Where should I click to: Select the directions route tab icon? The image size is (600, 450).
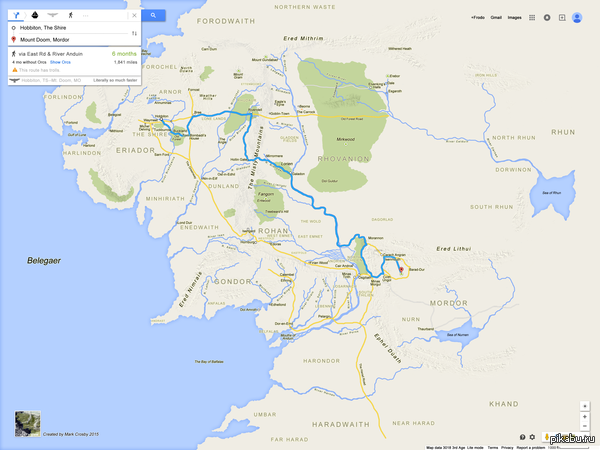pyautogui.click(x=16, y=15)
